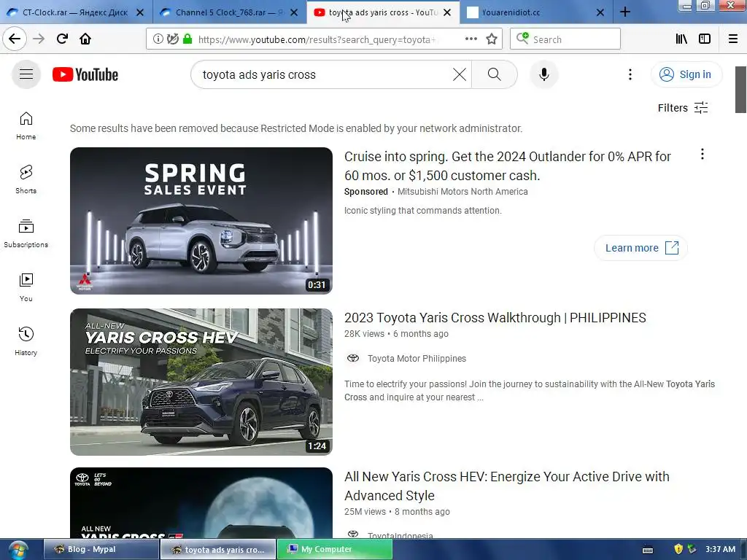The image size is (747, 560).
Task: Open the browser home page icon
Action: coord(85,39)
